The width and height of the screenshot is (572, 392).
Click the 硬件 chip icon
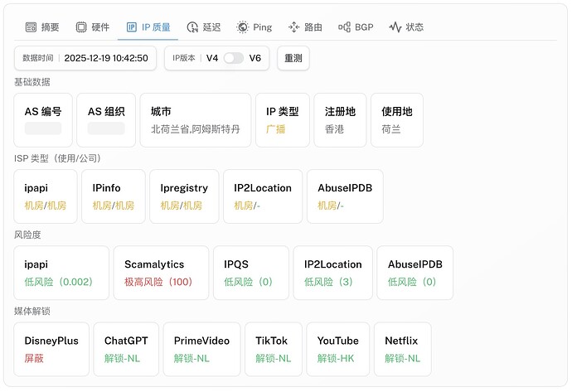click(81, 27)
